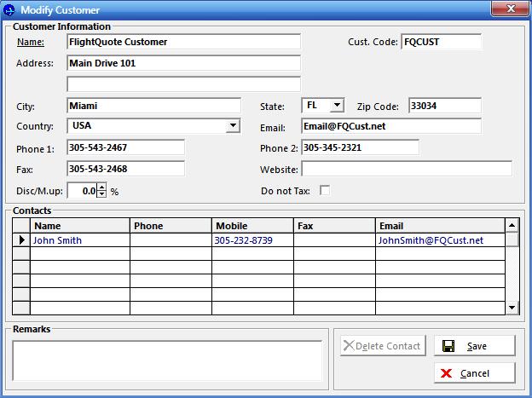532x398 pixels.
Task: Open the State dropdown
Action: (x=337, y=106)
